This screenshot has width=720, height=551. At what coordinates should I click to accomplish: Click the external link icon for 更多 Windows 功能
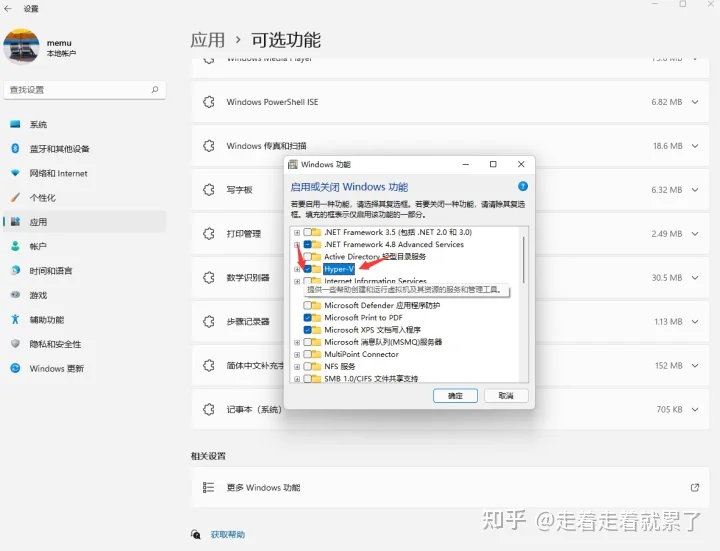695,488
